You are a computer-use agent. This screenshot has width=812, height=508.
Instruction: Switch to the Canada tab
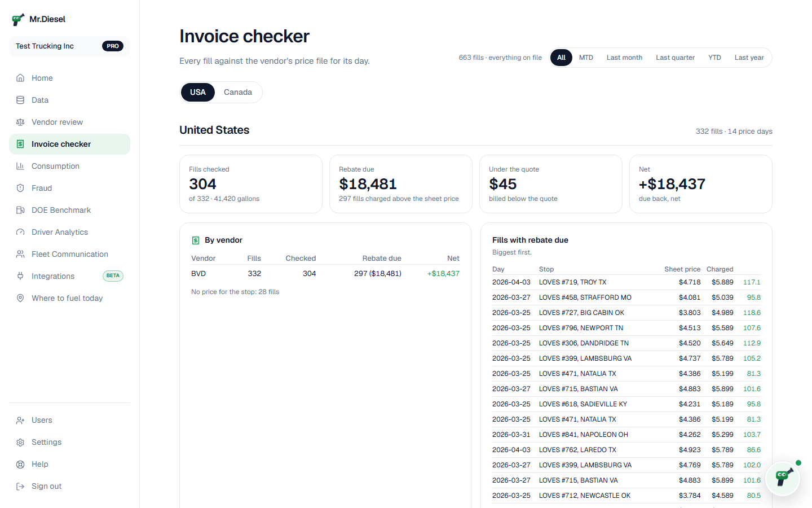238,92
